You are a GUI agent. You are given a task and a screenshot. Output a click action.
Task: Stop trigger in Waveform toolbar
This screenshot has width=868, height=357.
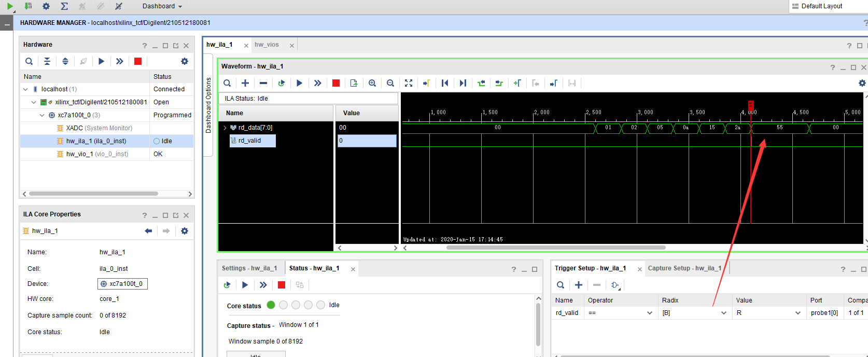[x=336, y=83]
